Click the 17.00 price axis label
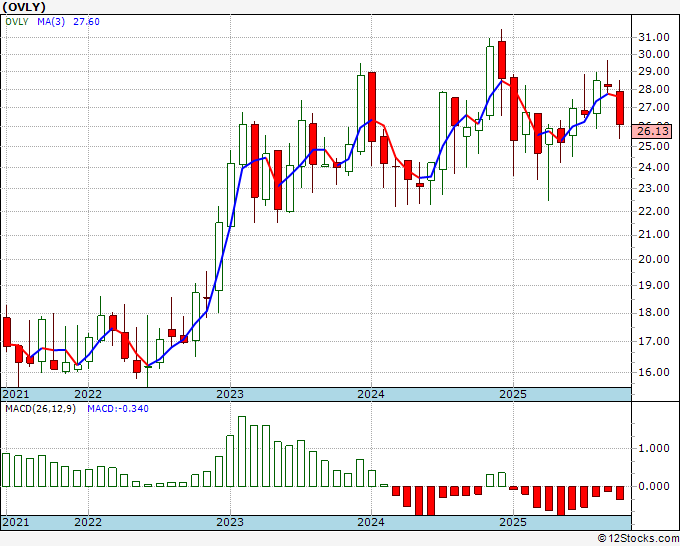The height and width of the screenshot is (546, 680). [654, 341]
